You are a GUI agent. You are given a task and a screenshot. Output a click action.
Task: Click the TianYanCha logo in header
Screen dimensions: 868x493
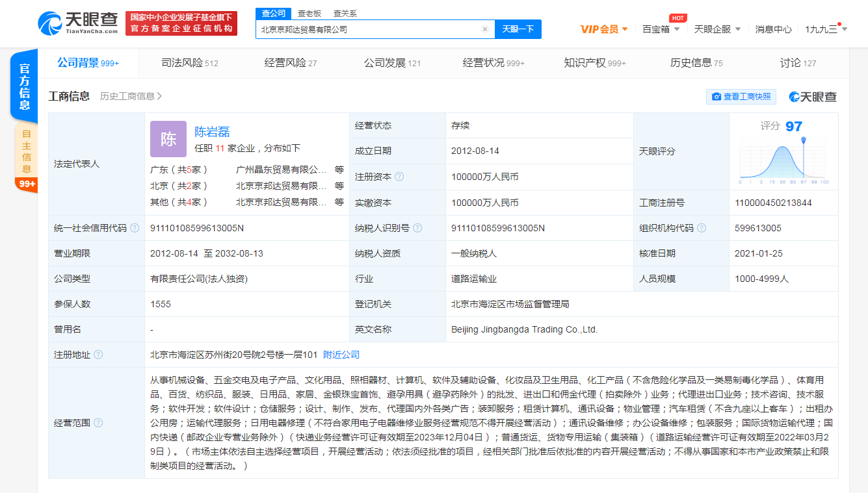(x=79, y=23)
